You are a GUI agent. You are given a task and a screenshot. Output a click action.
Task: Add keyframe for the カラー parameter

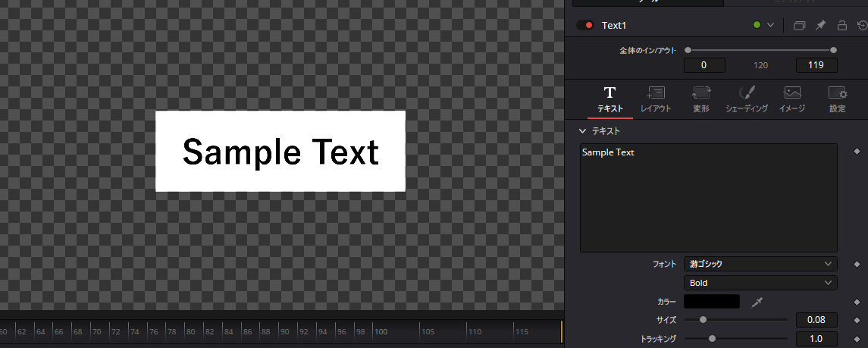point(857,302)
